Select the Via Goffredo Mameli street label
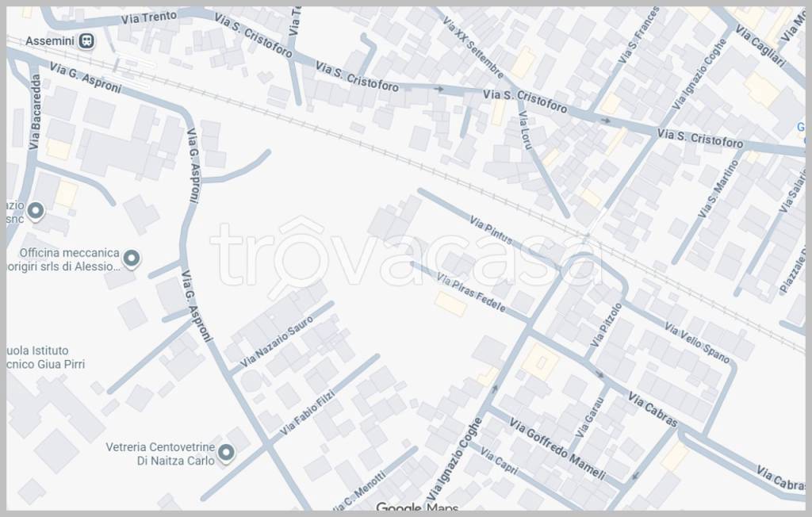 point(557,450)
